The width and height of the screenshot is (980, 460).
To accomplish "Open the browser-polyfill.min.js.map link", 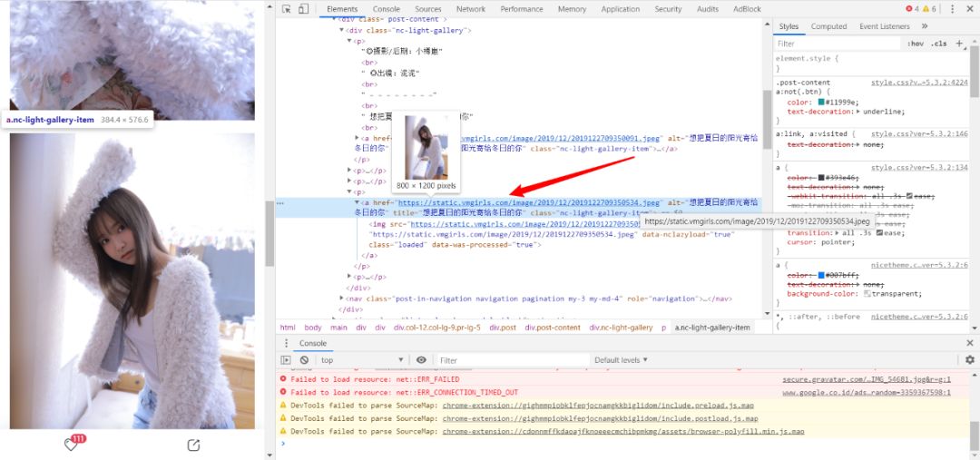I will (623, 431).
